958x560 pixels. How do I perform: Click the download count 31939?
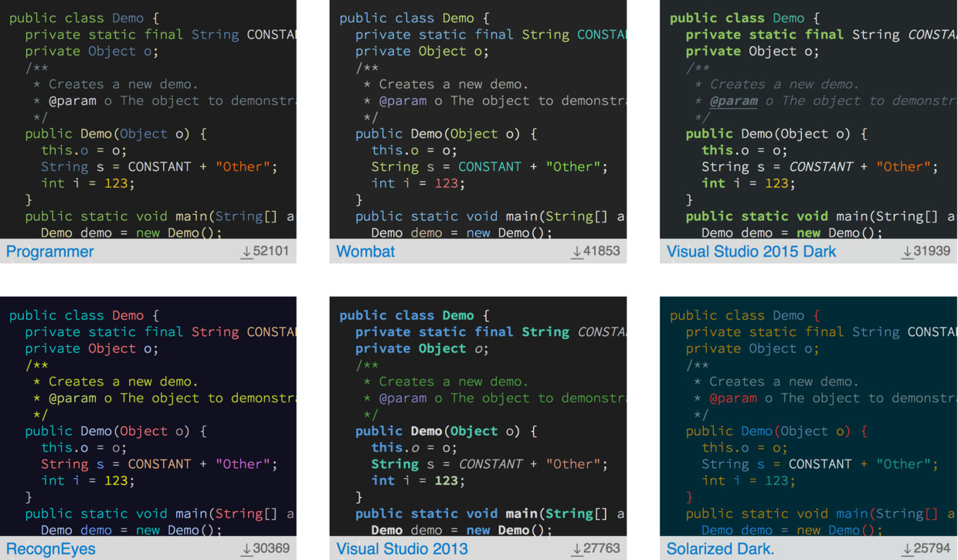coord(932,251)
